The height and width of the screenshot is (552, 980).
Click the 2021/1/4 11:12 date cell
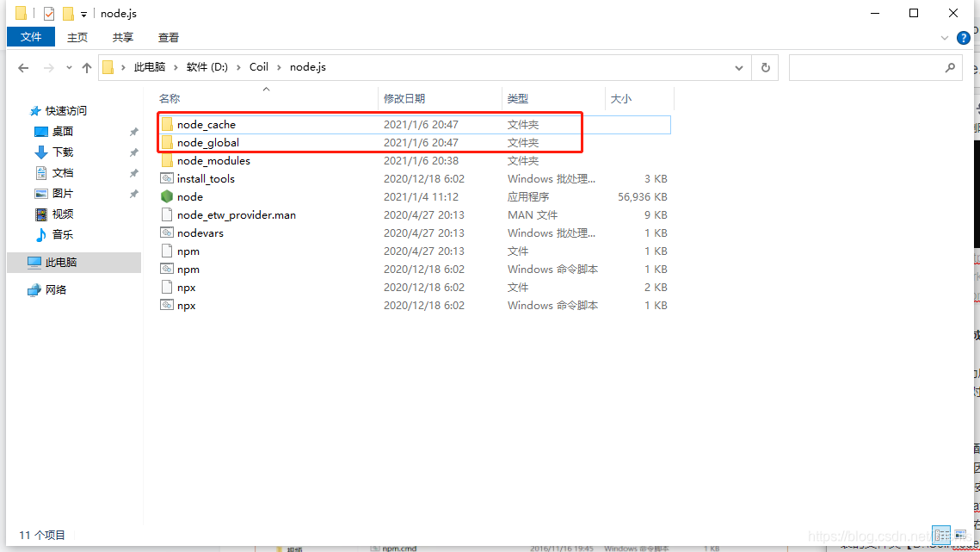[422, 196]
